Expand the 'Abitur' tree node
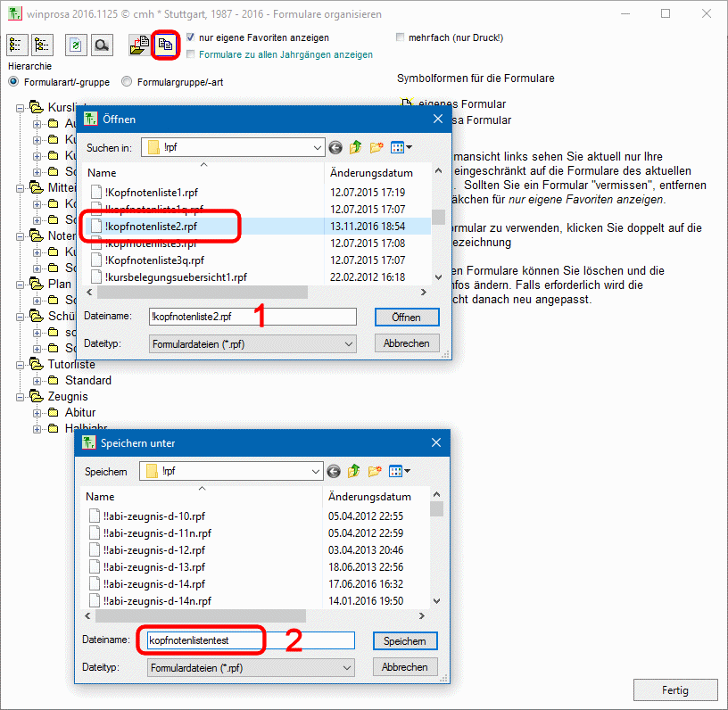The height and width of the screenshot is (710, 728). tap(38, 413)
